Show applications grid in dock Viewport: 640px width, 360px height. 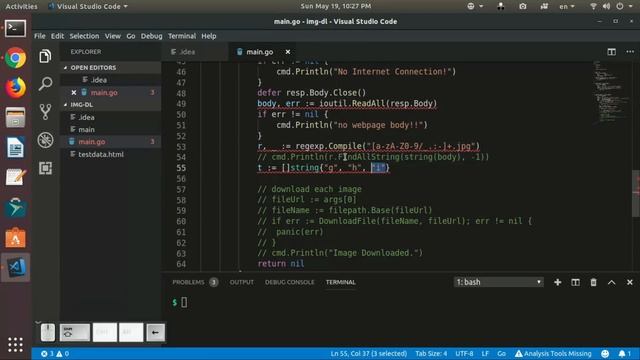point(16,344)
